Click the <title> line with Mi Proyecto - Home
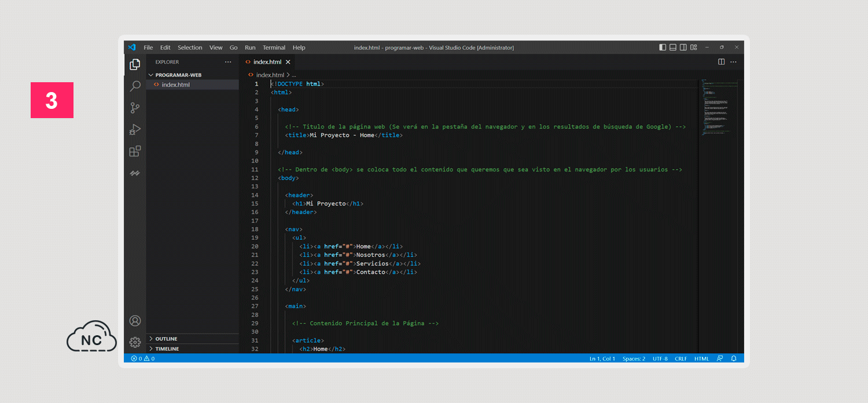 point(343,135)
